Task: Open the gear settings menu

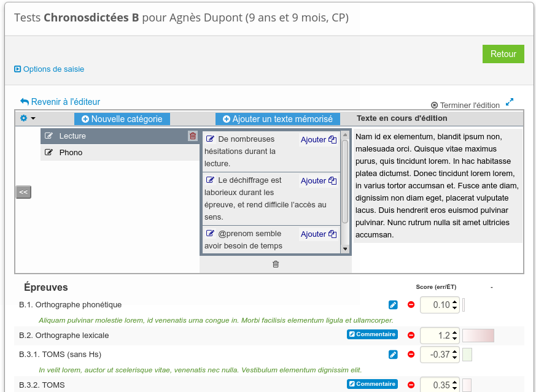Action: click(x=28, y=118)
